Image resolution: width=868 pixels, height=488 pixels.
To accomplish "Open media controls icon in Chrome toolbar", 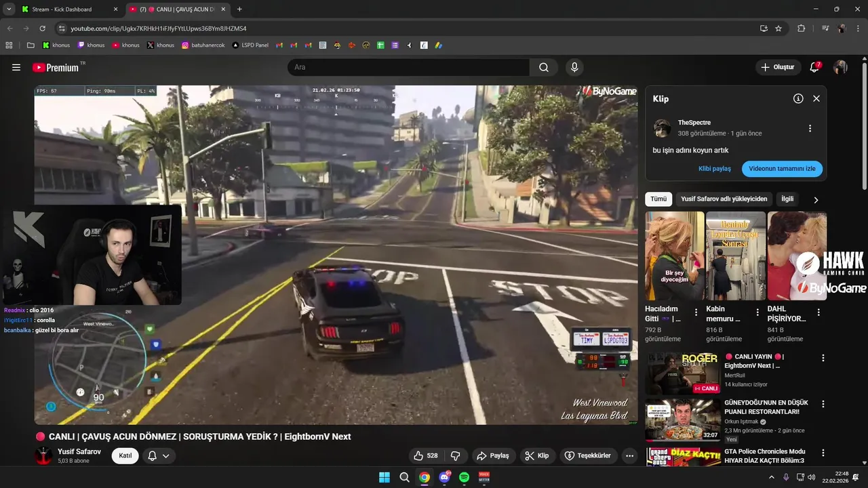I will (825, 28).
